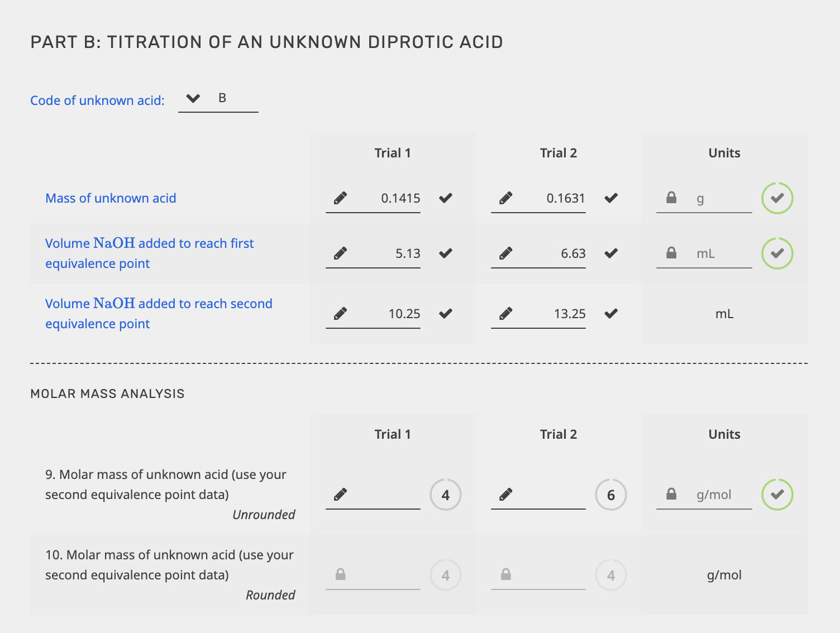Open the code of unknown acid dropdown
The width and height of the screenshot is (840, 633).
pyautogui.click(x=193, y=98)
